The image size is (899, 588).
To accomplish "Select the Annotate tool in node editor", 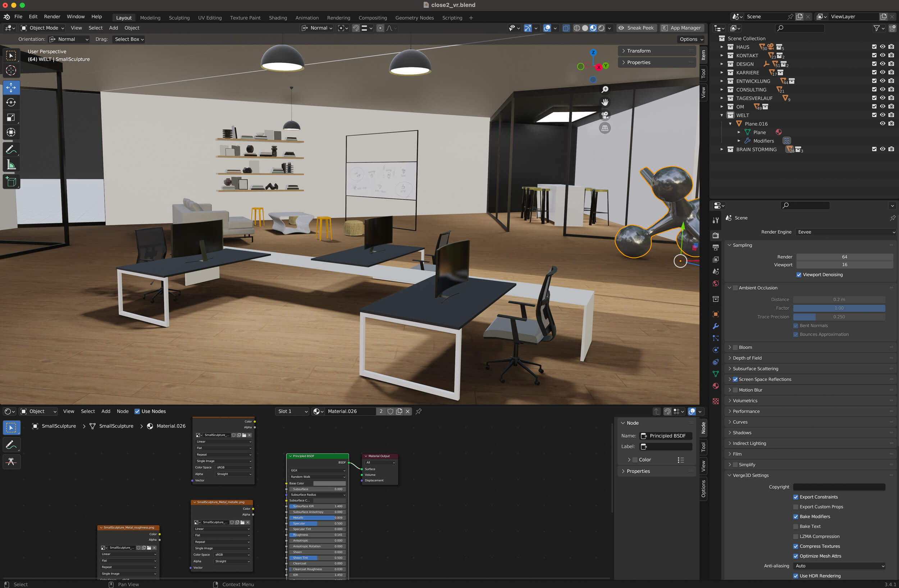I will (x=11, y=445).
